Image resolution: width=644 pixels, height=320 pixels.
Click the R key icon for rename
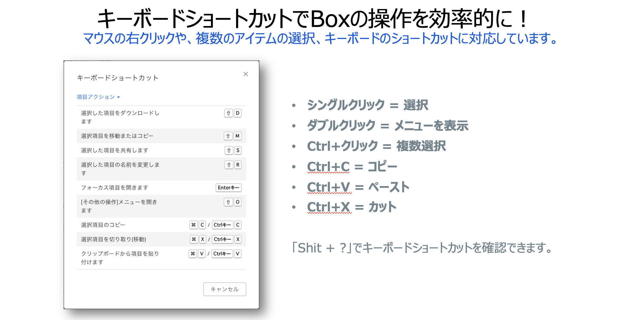238,165
